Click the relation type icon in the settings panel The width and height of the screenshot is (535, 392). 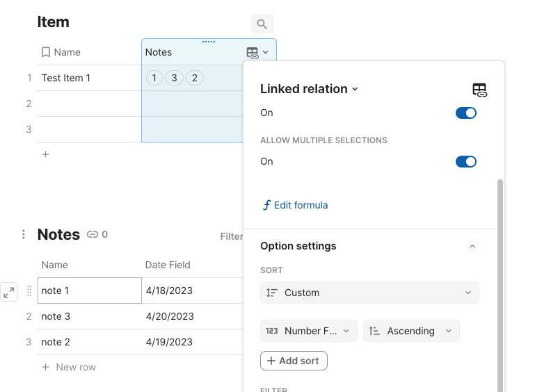tap(479, 90)
